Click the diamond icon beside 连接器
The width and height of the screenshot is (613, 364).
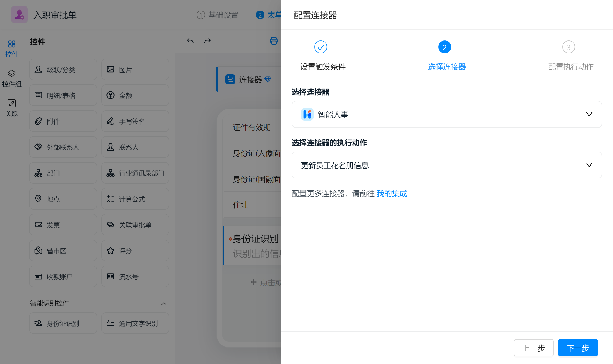tap(268, 79)
